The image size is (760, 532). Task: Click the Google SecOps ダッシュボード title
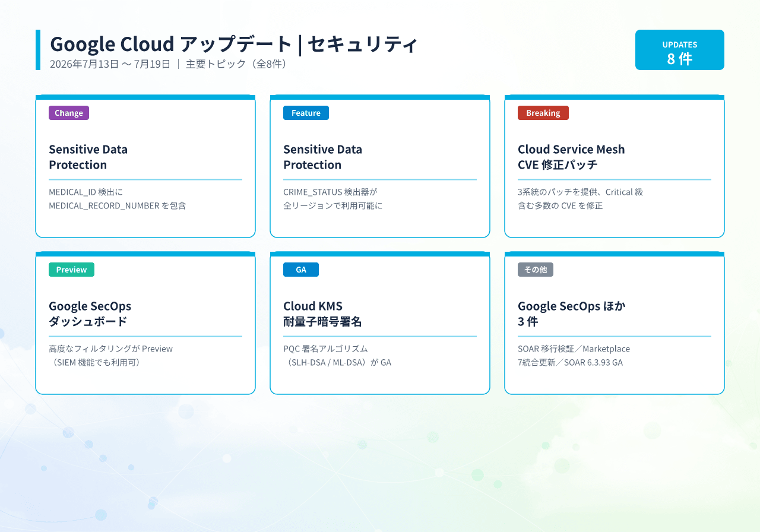90,313
